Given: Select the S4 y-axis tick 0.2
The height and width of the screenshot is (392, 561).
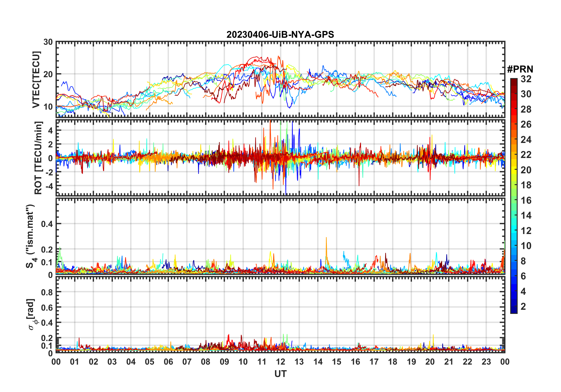Looking at the screenshot, I should tap(47, 249).
